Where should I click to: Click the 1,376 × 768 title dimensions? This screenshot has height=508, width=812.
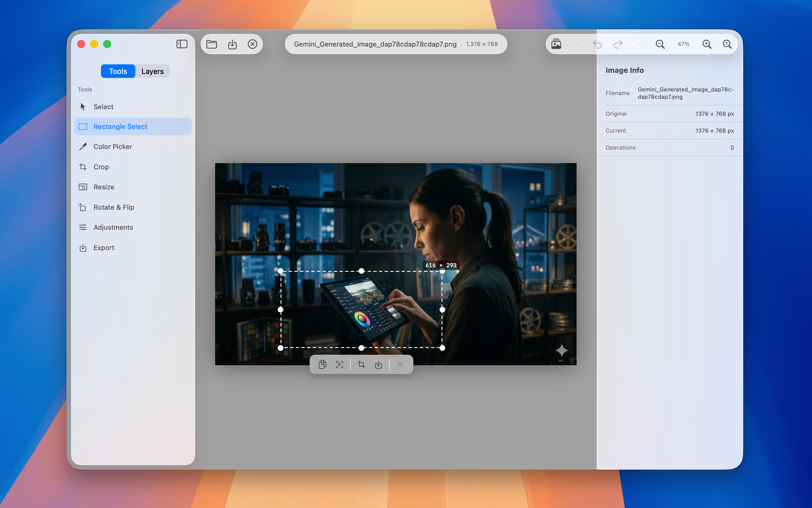coord(482,44)
